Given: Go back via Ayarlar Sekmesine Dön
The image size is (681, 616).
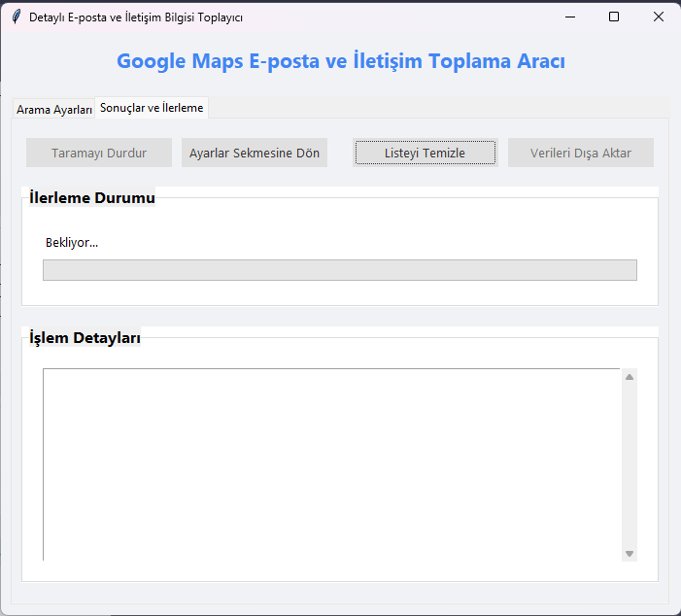Looking at the screenshot, I should click(255, 153).
